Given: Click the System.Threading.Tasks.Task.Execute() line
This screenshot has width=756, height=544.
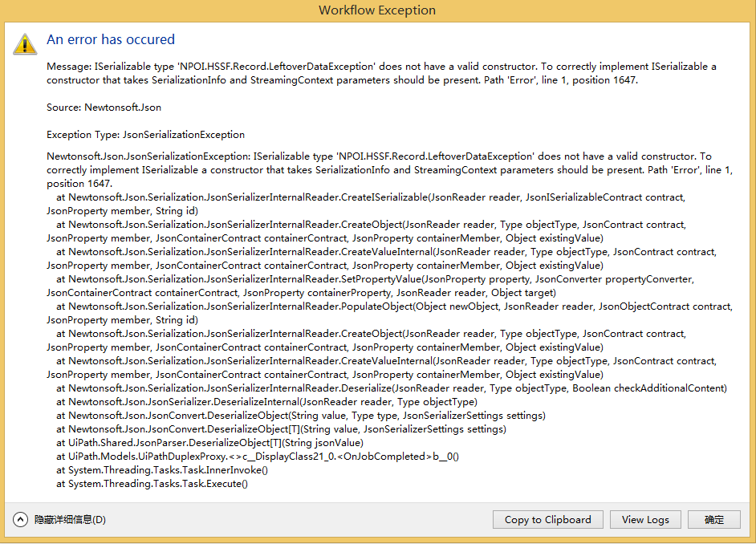Looking at the screenshot, I should point(152,484).
